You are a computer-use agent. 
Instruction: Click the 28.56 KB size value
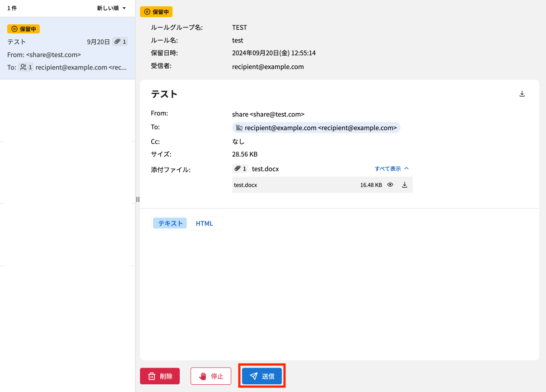point(245,154)
